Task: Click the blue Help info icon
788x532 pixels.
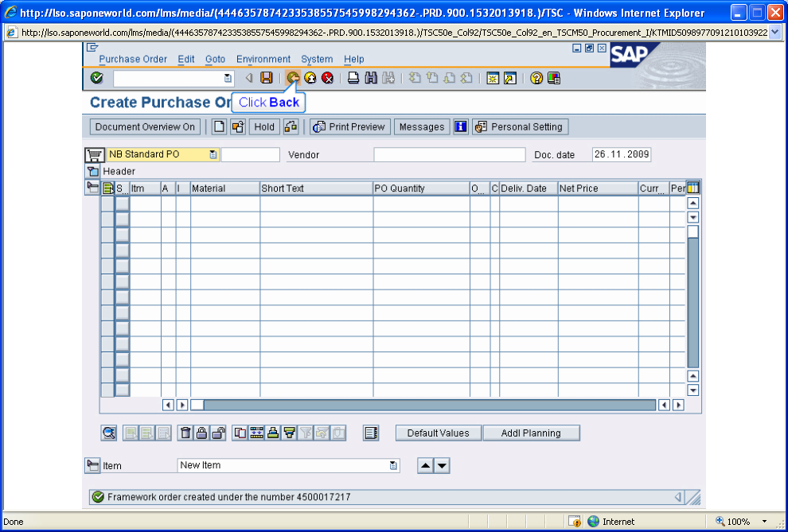Action: 460,127
